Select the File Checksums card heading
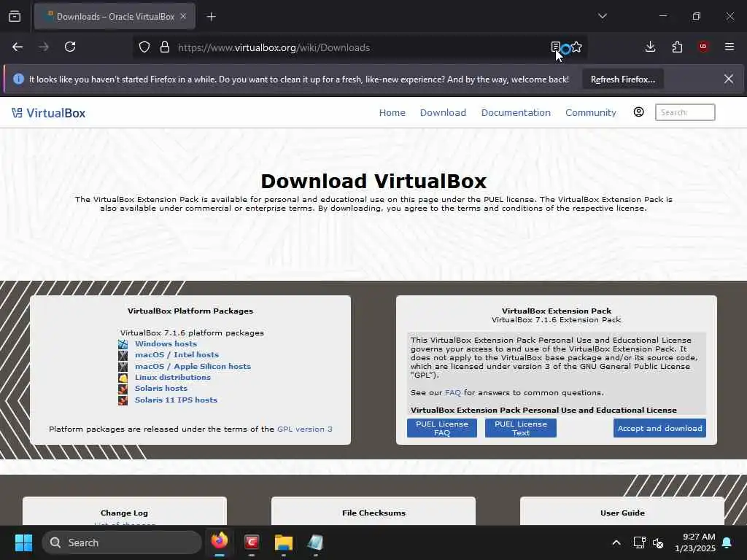This screenshot has width=747, height=560. click(373, 513)
